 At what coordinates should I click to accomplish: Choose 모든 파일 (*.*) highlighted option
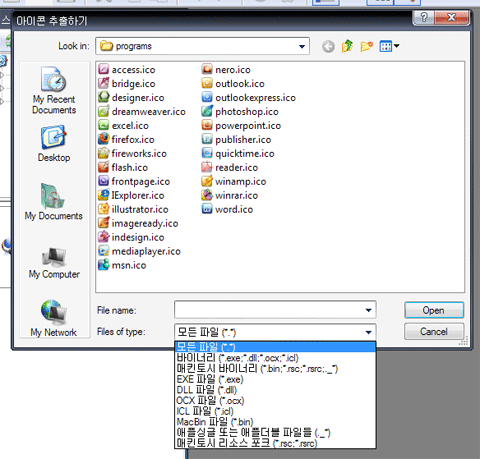[x=275, y=347]
